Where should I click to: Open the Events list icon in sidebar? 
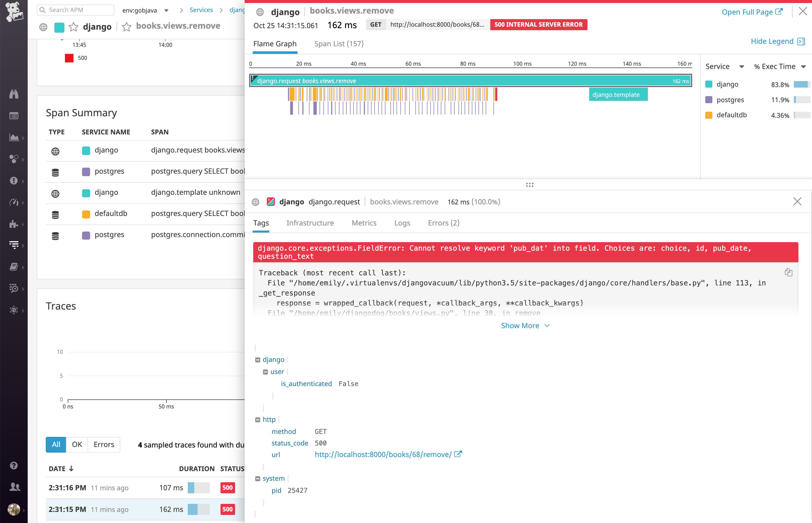(14, 116)
